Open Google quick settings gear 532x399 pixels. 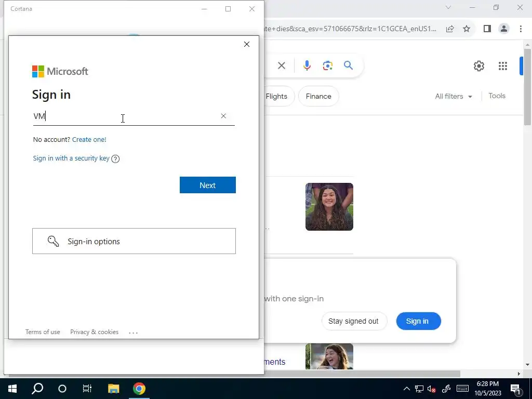click(x=479, y=66)
